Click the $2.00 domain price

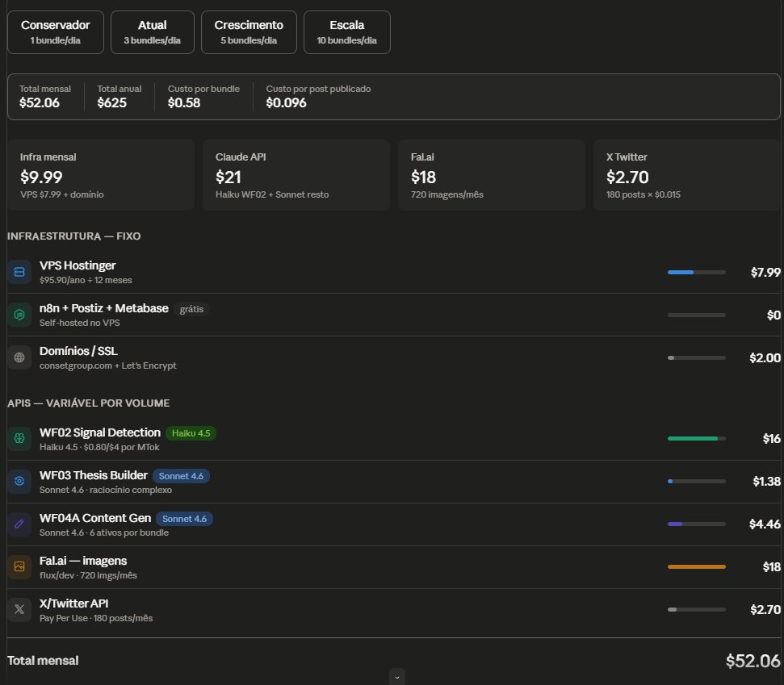tap(765, 357)
